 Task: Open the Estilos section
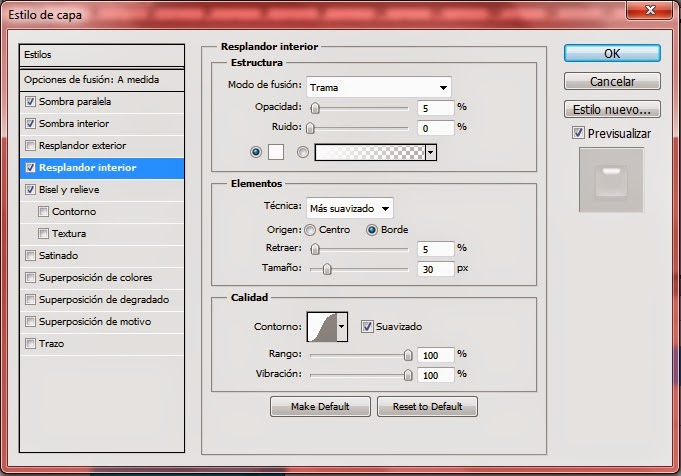(102, 55)
